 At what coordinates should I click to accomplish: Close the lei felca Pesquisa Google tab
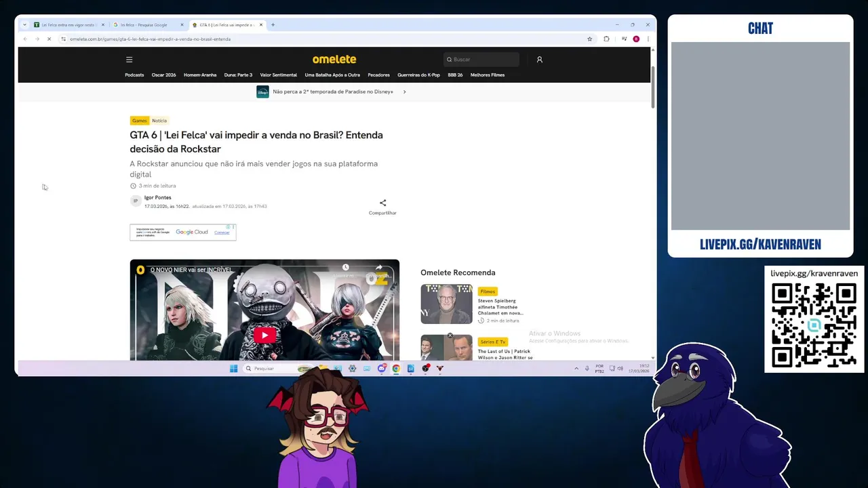[x=182, y=25]
